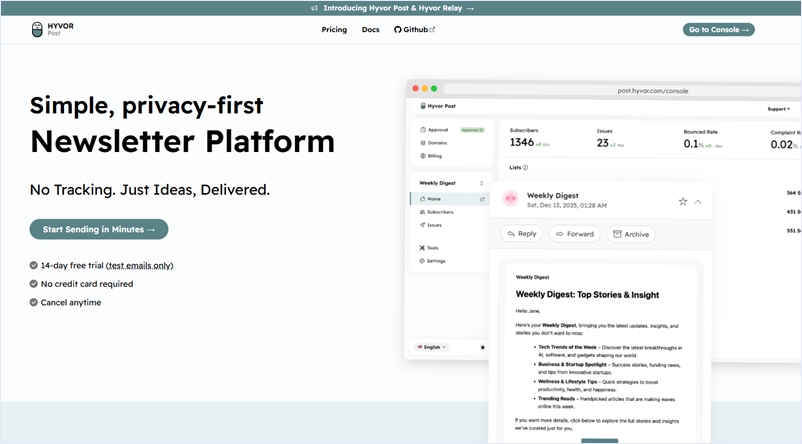Image resolution: width=802 pixels, height=444 pixels.
Task: Open Subscribers in the console sidebar
Action: pos(440,212)
